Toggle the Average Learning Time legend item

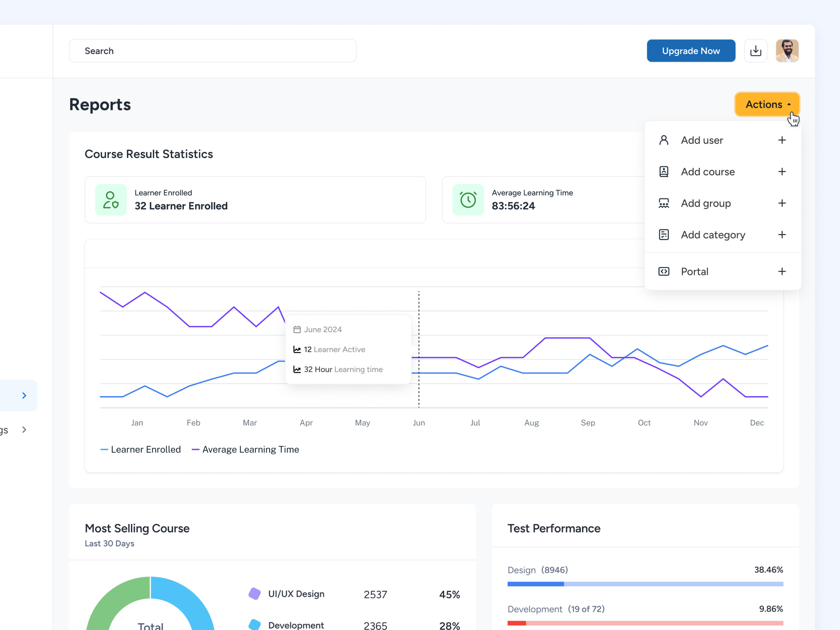coord(245,449)
